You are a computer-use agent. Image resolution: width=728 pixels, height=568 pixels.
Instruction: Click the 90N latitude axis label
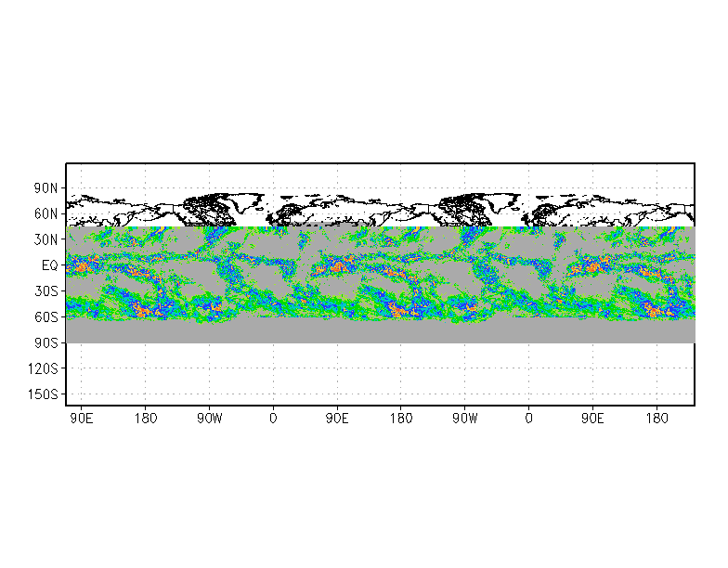[45, 188]
